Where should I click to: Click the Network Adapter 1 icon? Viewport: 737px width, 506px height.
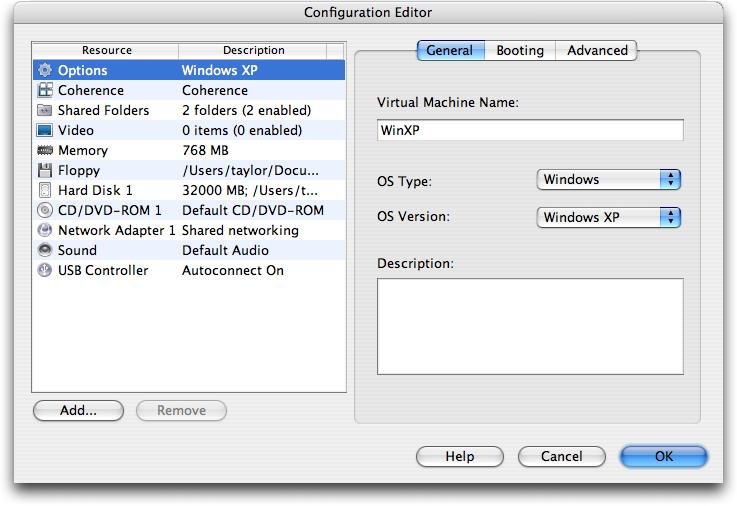pyautogui.click(x=45, y=230)
